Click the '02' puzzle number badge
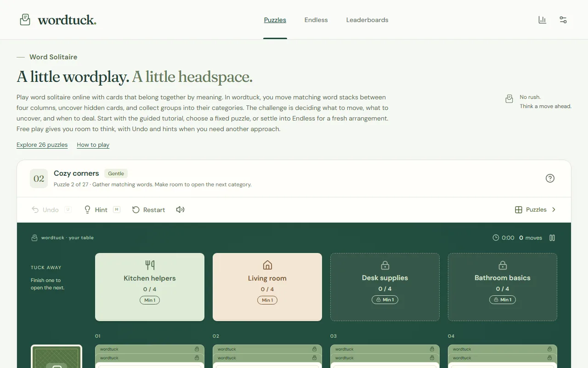Viewport: 588px width, 368px height. 39,178
